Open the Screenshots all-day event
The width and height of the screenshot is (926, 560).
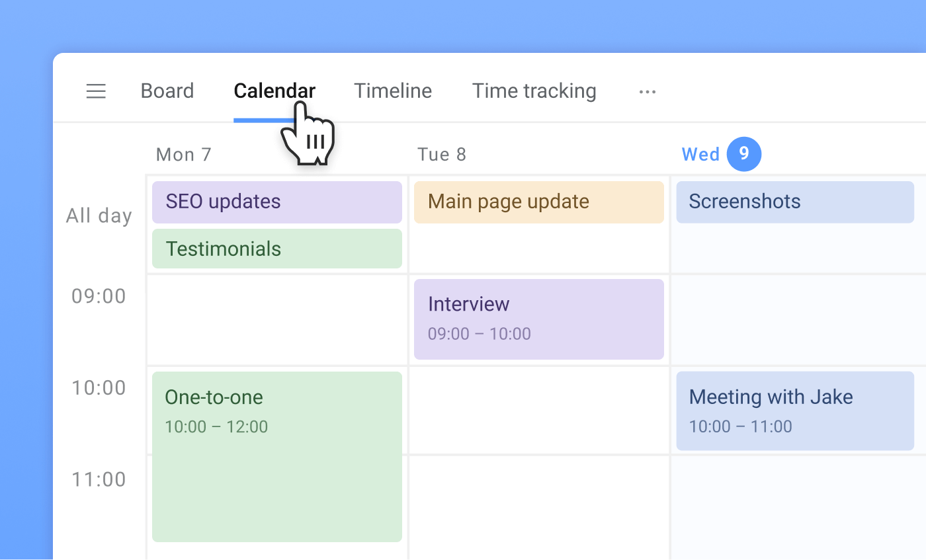(x=794, y=202)
